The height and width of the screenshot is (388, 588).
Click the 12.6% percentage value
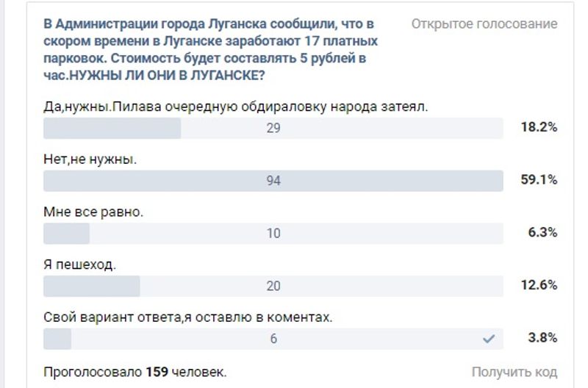pos(539,285)
